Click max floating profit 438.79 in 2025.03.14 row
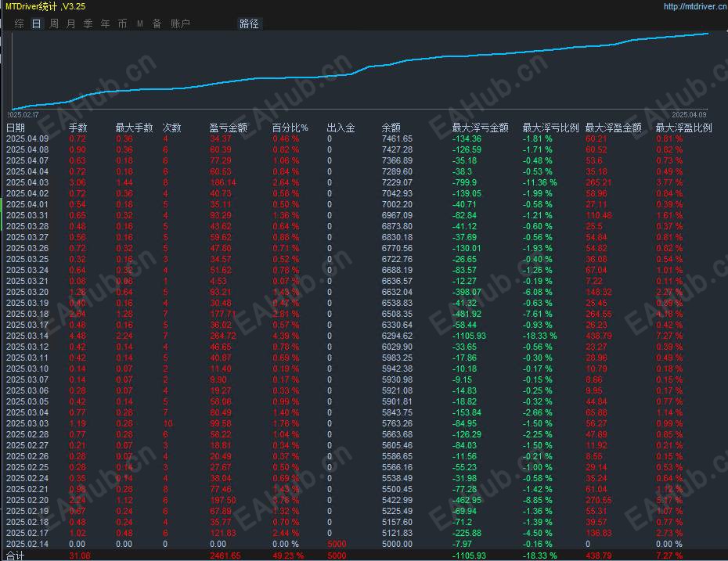The image size is (728, 561). pyautogui.click(x=599, y=336)
